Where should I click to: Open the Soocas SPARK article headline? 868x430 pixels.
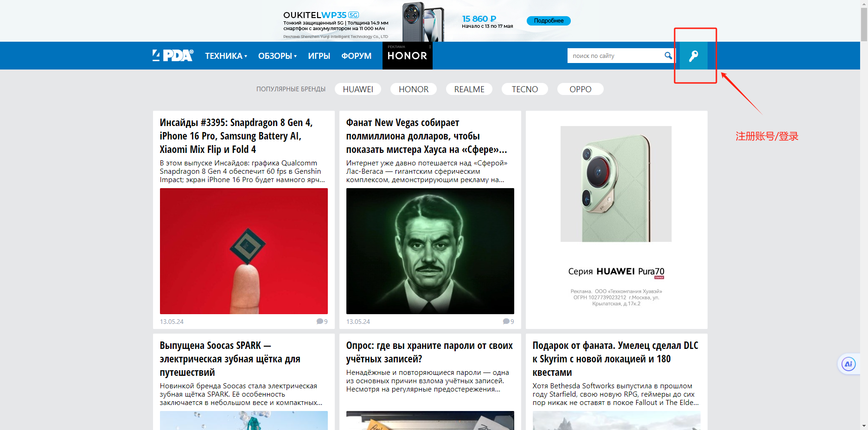click(230, 359)
